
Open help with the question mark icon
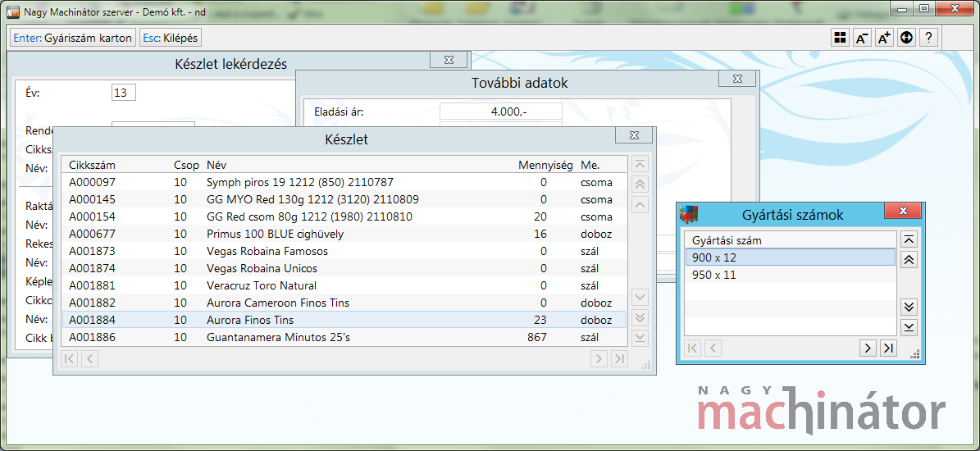(x=929, y=38)
